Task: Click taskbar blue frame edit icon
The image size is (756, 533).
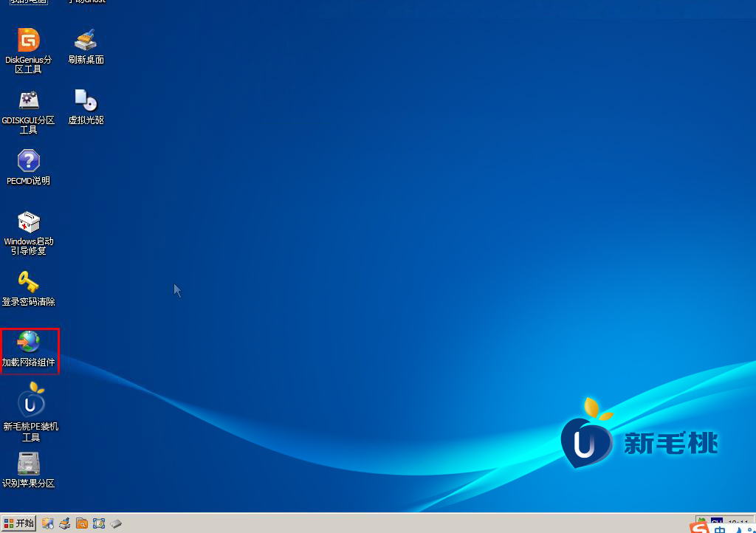Action: (99, 523)
